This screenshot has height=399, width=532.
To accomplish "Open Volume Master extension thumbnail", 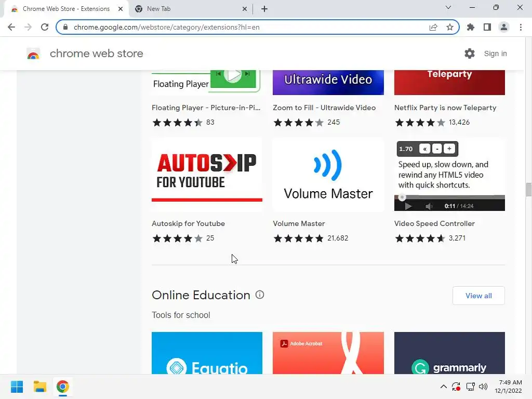I will tap(328, 175).
